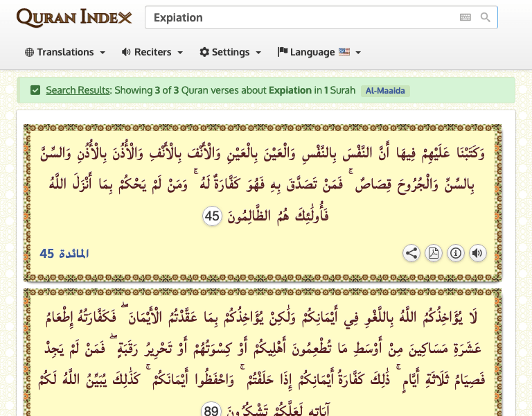The width and height of the screenshot is (532, 416).
Task: Click the green search results checkmark
Action: (x=35, y=90)
